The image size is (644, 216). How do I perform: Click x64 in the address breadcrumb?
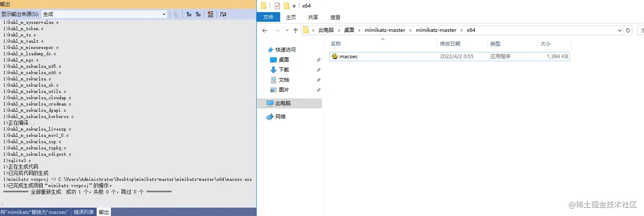coord(471,30)
